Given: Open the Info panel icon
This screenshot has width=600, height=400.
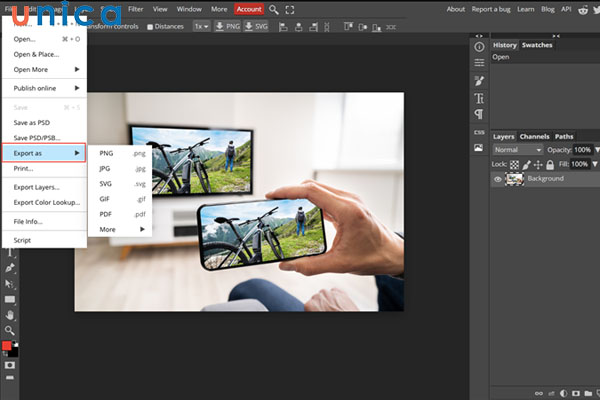Looking at the screenshot, I should pyautogui.click(x=479, y=46).
